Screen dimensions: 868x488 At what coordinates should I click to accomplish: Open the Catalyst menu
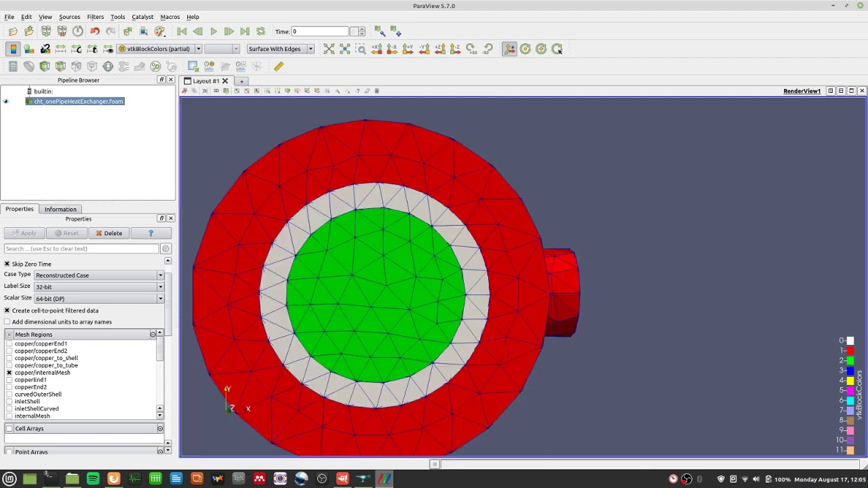click(142, 17)
